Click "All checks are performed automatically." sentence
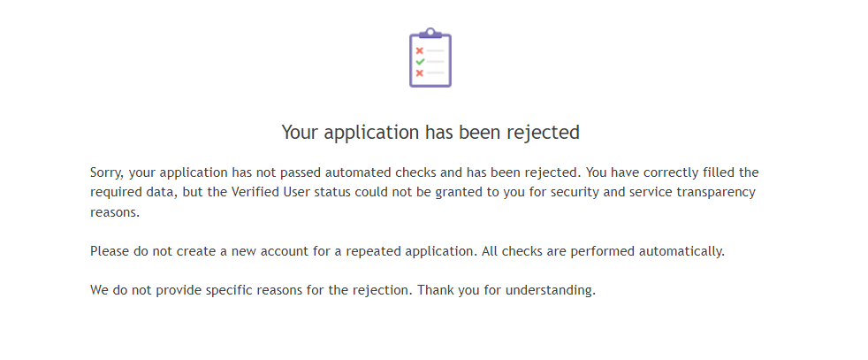This screenshot has height=360, width=868. [603, 251]
